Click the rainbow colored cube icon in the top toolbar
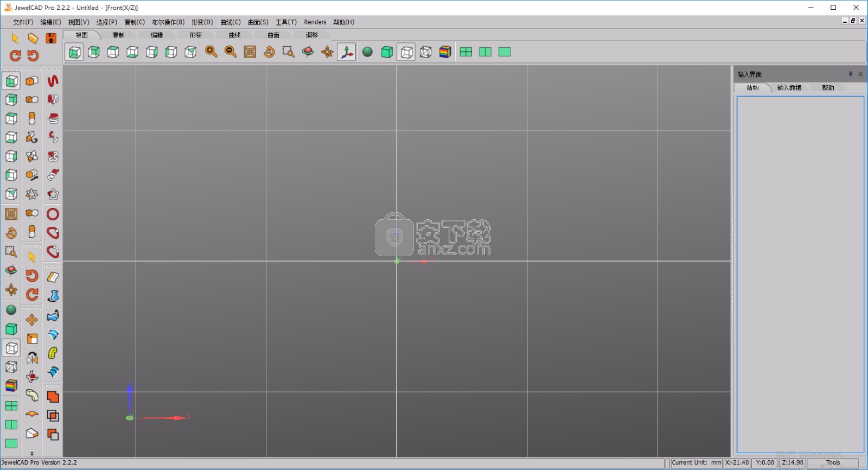Screen dimensions: 868x470 (x=445, y=52)
